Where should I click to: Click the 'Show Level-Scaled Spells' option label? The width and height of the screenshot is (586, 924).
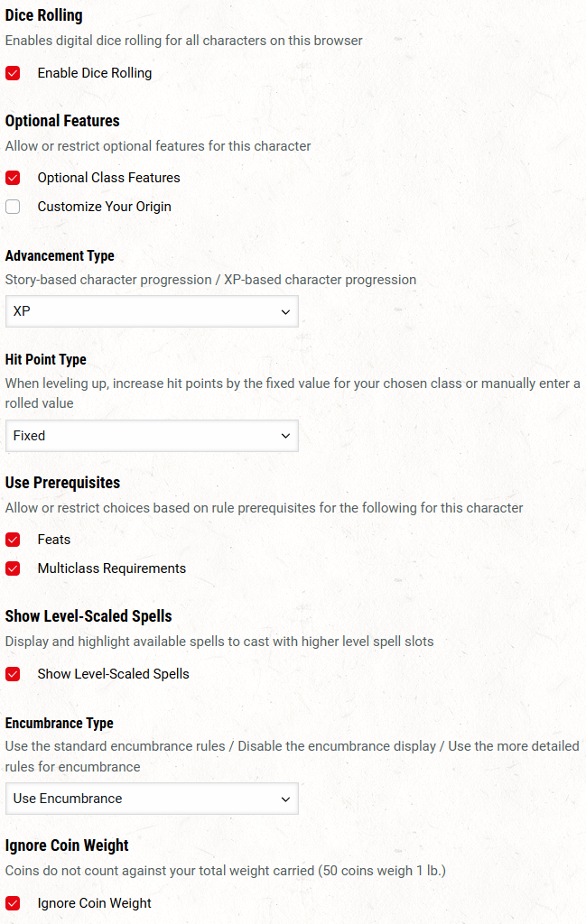click(113, 674)
